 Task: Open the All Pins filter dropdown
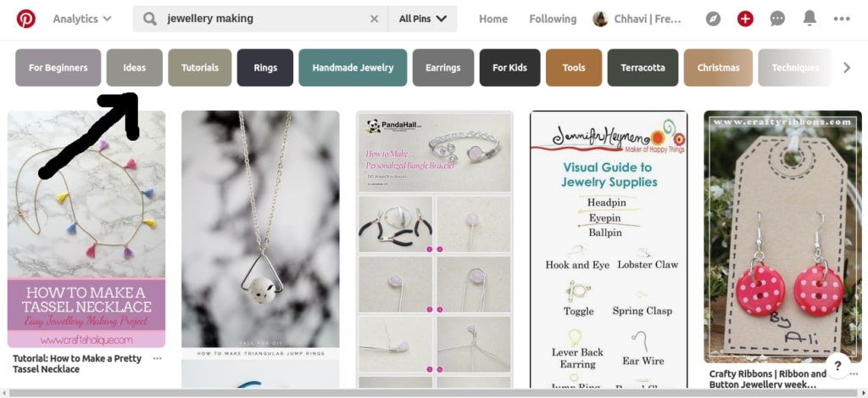point(423,19)
